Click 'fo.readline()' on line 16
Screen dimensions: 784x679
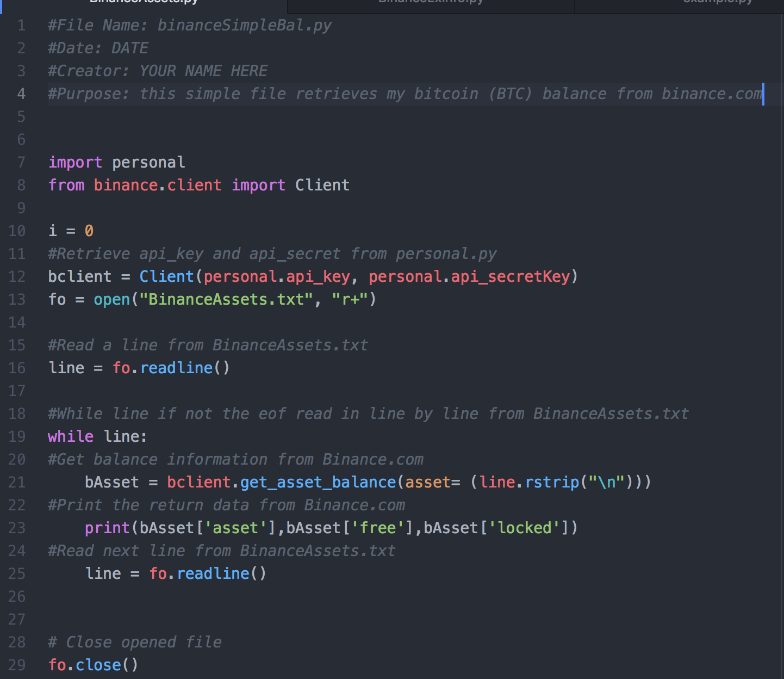point(171,368)
